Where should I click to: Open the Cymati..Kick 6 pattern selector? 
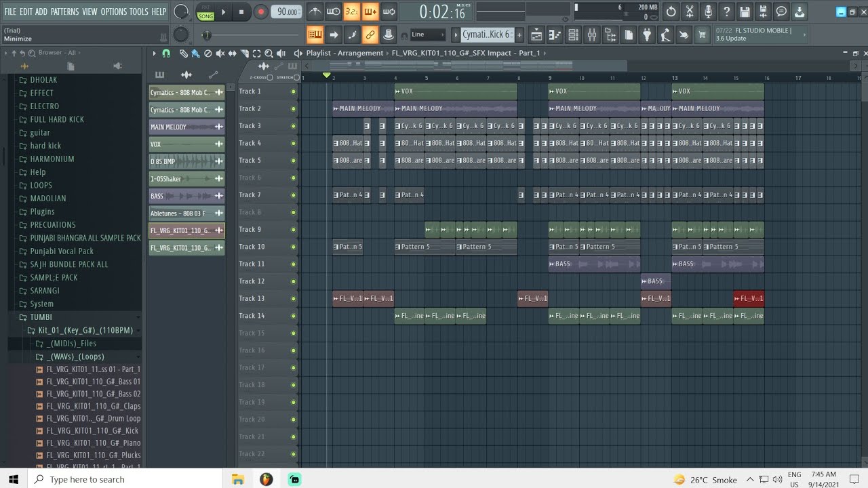[x=487, y=35]
